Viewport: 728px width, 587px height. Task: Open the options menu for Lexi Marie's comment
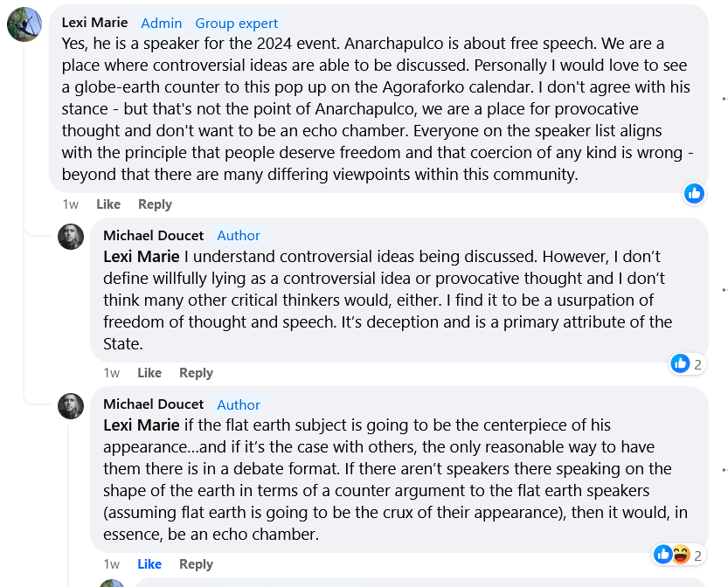pyautogui.click(x=725, y=99)
